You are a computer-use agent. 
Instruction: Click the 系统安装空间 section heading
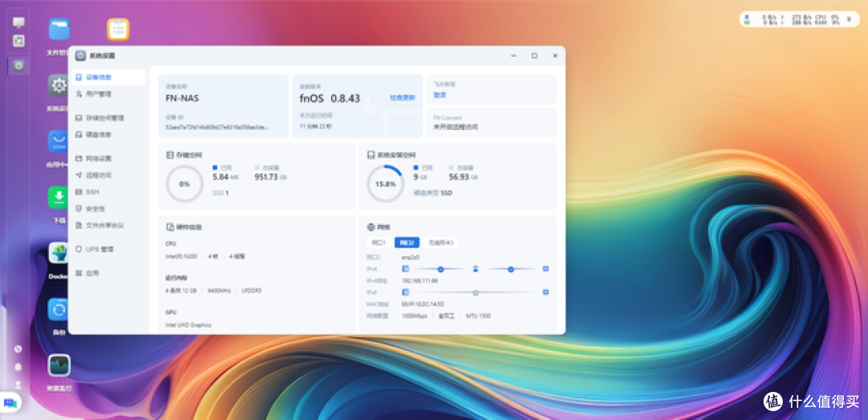coord(396,156)
